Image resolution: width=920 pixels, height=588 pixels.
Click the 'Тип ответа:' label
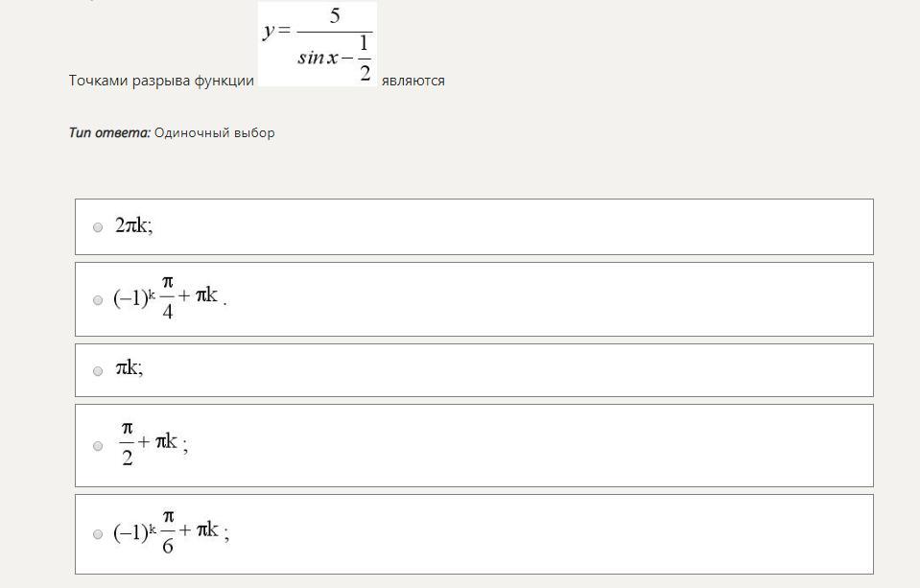click(x=109, y=132)
